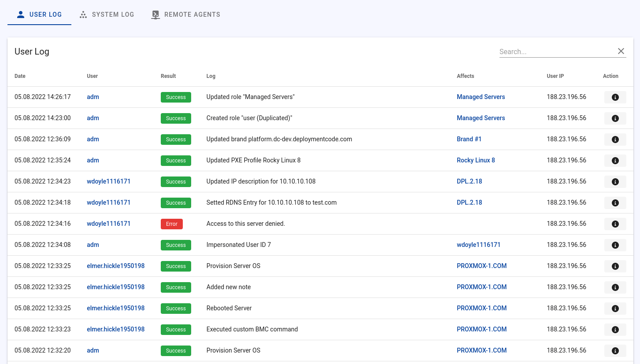Open info for 'Updated role Managed Servers' entry
640x364 pixels.
click(x=615, y=97)
